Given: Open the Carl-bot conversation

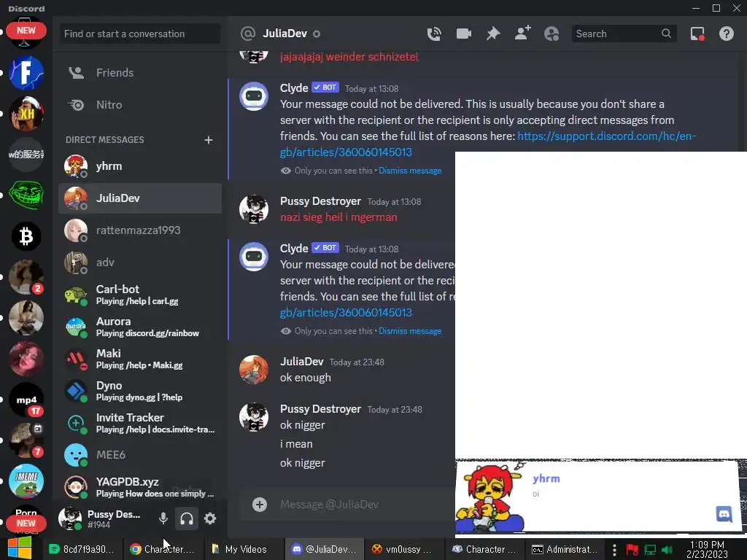Looking at the screenshot, I should [x=139, y=295].
